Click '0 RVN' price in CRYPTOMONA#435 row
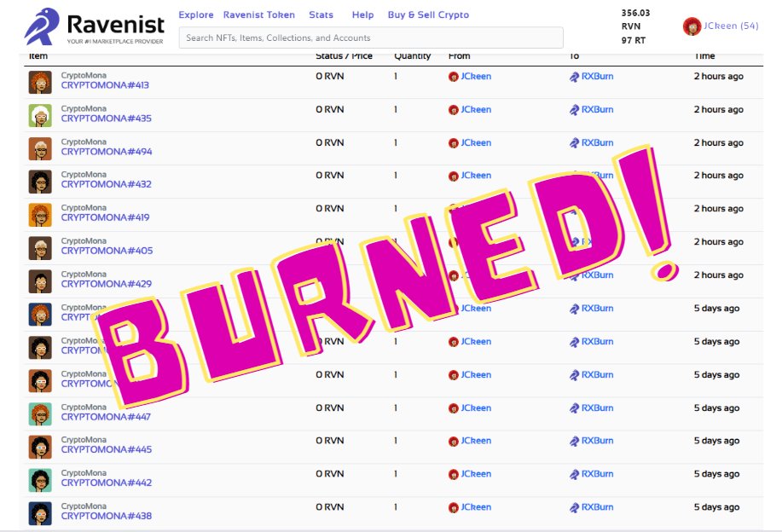 point(330,110)
